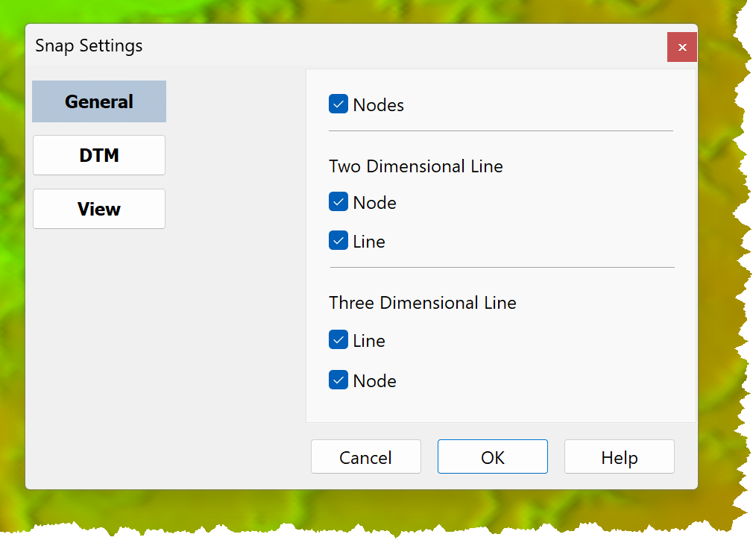Confirm settings with the OK button
The image size is (756, 543).
(493, 456)
